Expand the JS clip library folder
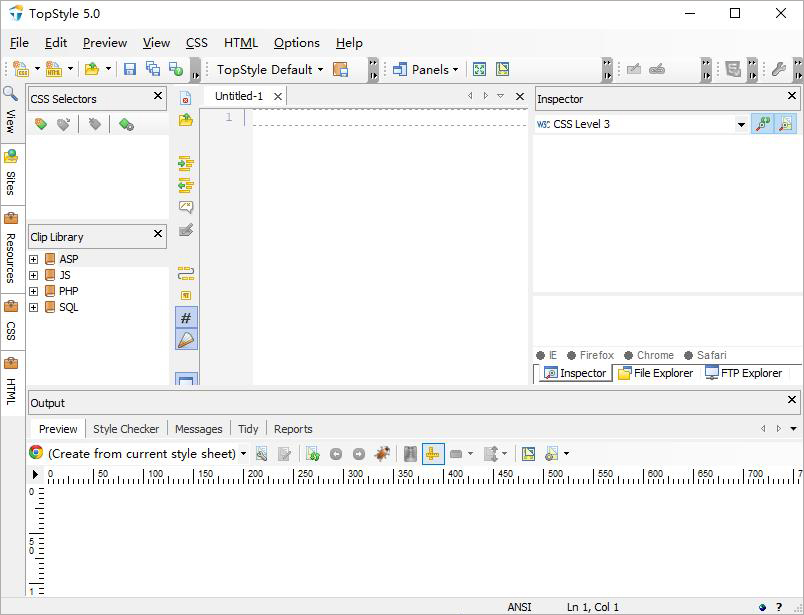Viewport: 804px width, 615px height. 34,275
